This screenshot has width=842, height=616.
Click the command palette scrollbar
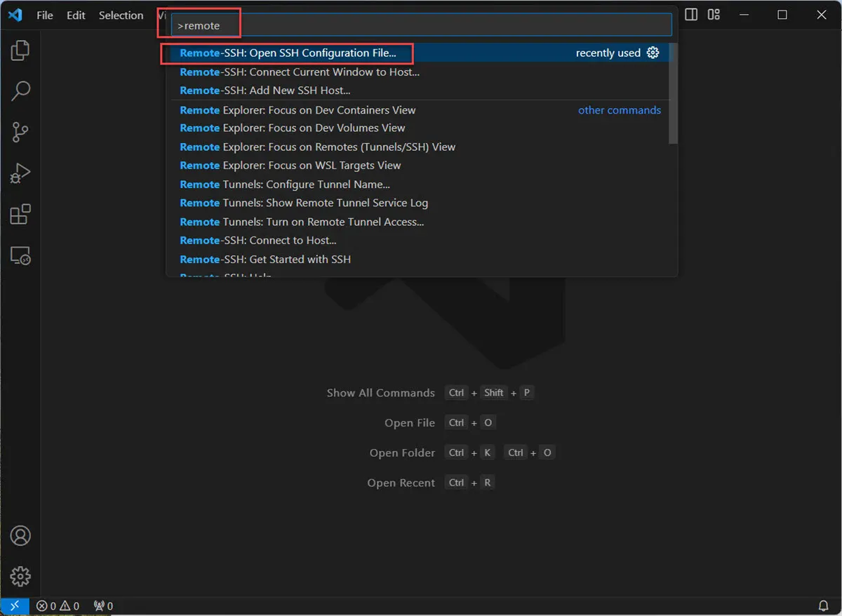[672, 91]
